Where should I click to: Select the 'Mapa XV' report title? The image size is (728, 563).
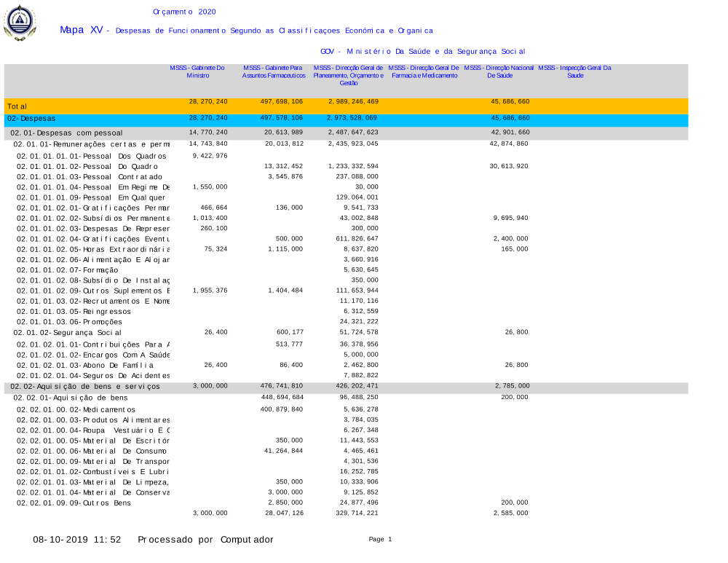[82, 31]
